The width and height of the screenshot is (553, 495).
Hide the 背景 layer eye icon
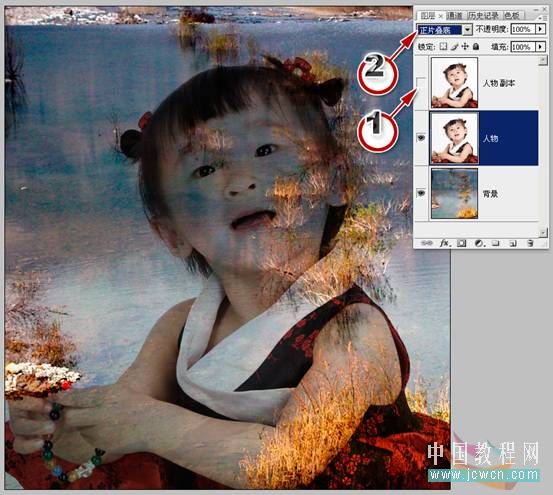[421, 193]
